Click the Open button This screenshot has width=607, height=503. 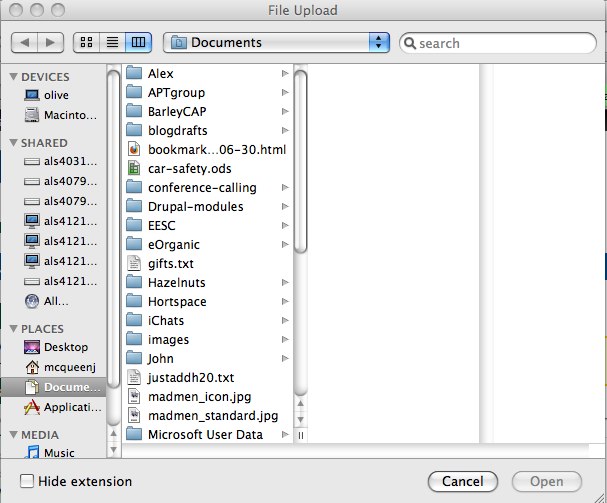[547, 481]
